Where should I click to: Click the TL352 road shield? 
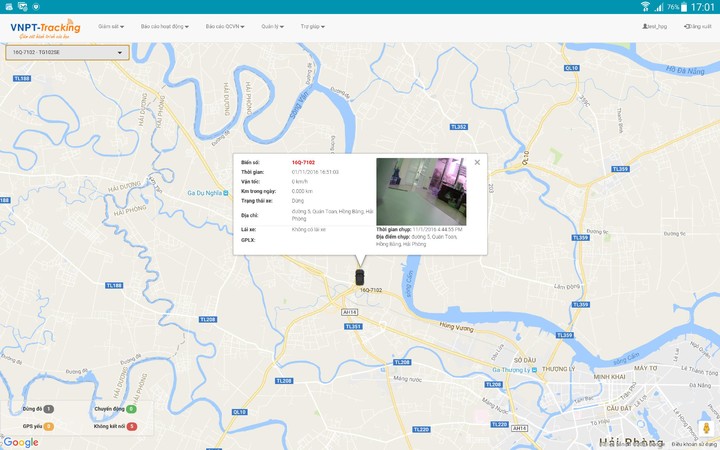(458, 127)
